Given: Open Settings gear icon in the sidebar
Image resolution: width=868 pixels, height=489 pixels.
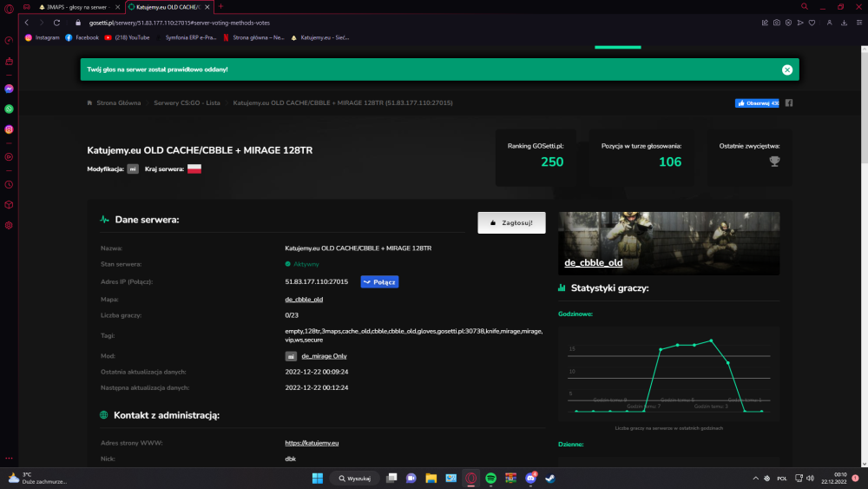Looking at the screenshot, I should [9, 226].
